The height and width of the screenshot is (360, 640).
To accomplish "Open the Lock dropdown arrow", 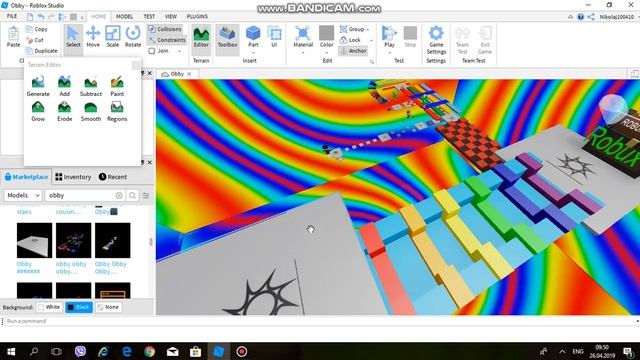I will tap(371, 40).
